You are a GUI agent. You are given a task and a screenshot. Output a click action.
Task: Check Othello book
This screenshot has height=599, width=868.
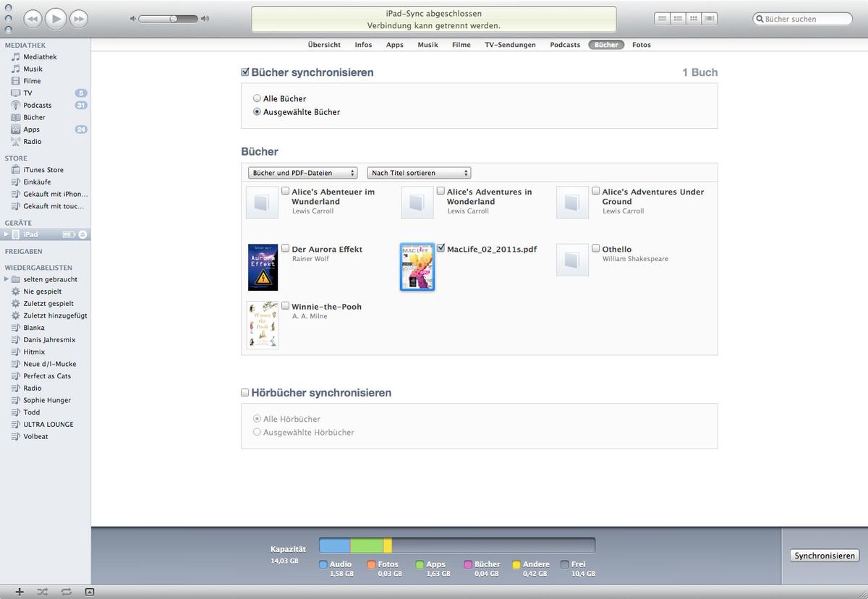[x=596, y=248]
